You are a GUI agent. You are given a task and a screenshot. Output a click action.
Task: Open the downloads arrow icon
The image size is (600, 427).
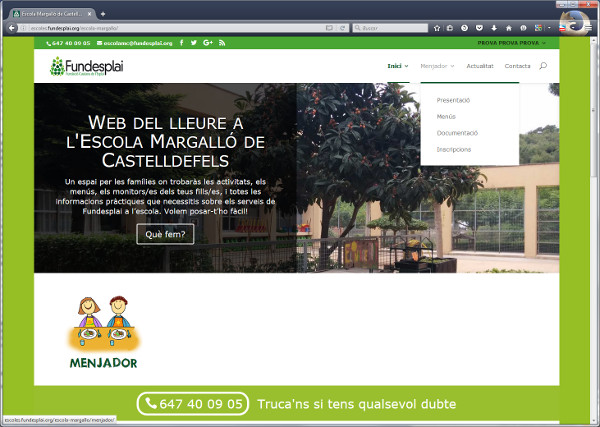click(x=494, y=28)
